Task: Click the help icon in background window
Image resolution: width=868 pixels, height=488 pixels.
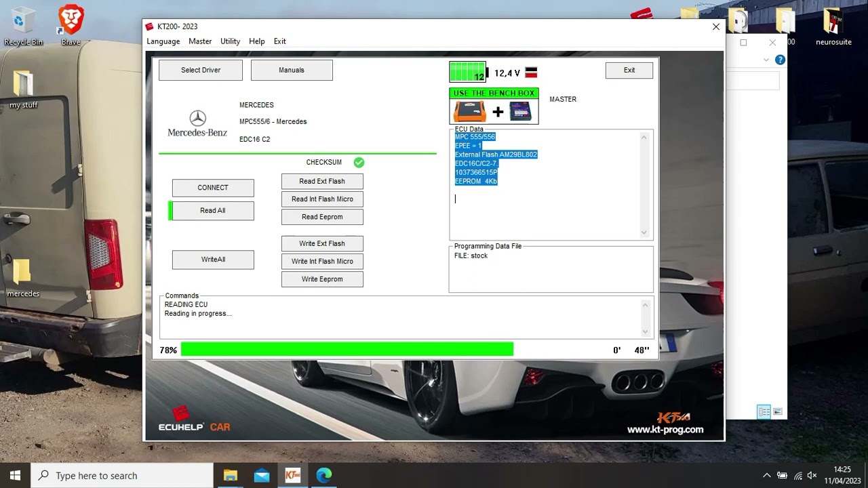Action: click(x=780, y=60)
